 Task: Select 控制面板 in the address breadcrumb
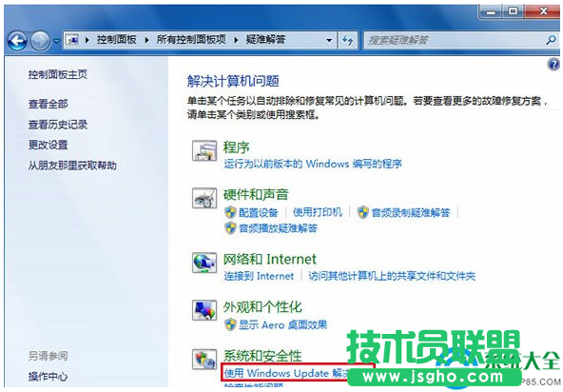(x=116, y=40)
